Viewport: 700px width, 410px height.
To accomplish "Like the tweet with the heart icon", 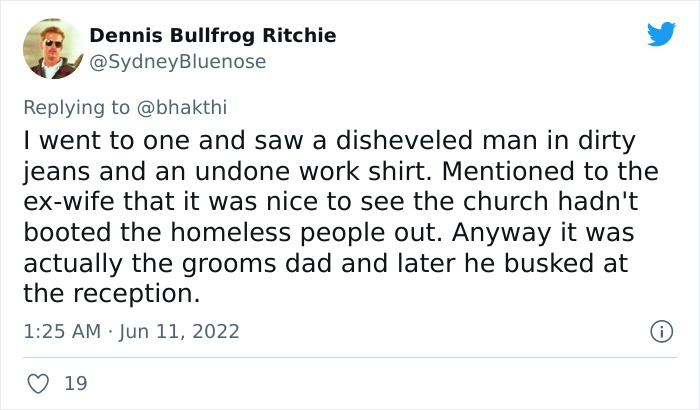I will click(x=39, y=383).
